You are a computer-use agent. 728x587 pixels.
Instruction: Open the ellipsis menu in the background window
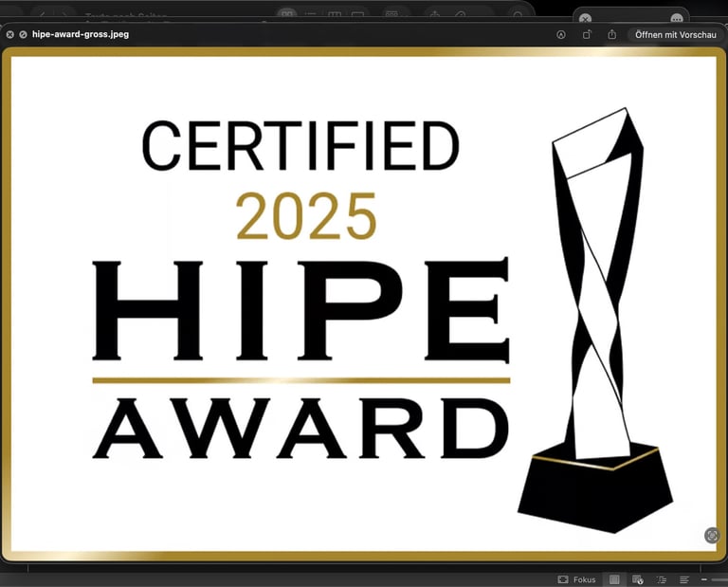(x=677, y=19)
